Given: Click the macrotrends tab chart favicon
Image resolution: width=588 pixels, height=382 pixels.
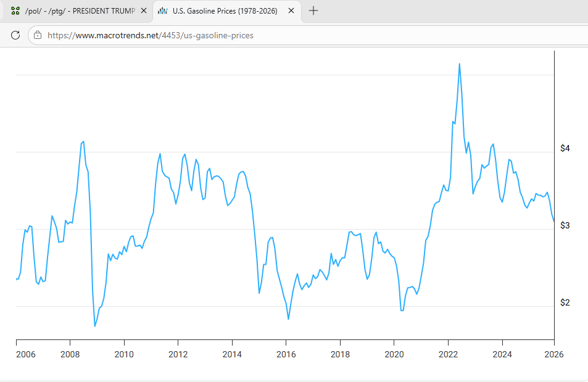Looking at the screenshot, I should [163, 11].
